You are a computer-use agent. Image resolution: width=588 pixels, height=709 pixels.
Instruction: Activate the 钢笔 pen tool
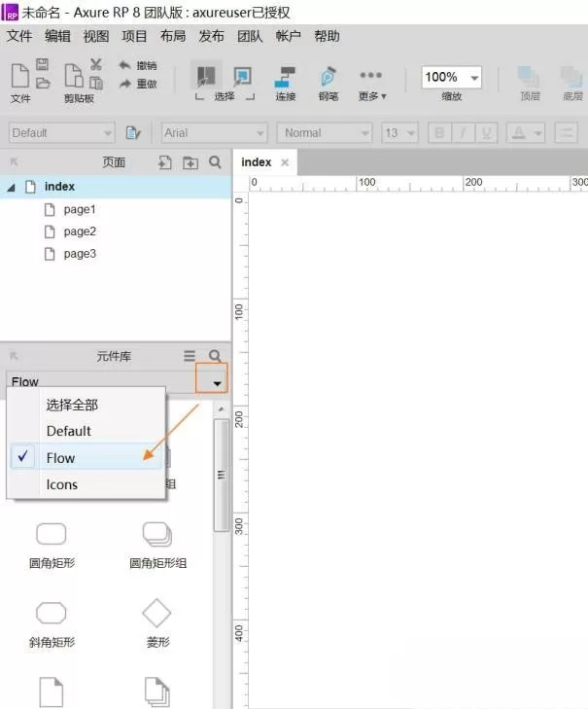tap(329, 84)
